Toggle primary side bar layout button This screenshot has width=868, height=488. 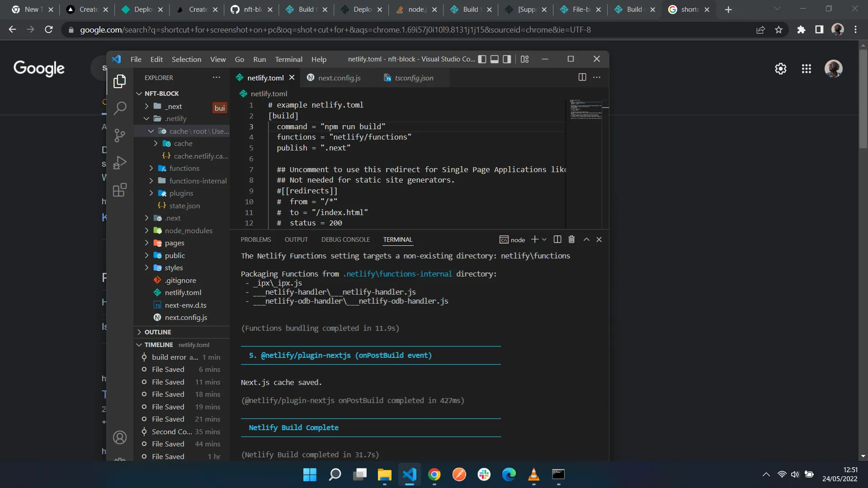pyautogui.click(x=482, y=59)
